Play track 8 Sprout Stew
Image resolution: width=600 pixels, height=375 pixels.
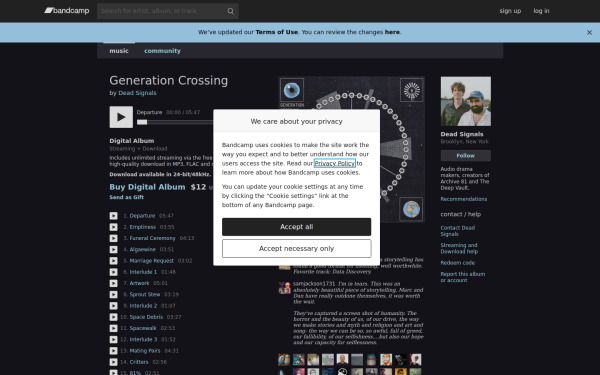point(114,295)
